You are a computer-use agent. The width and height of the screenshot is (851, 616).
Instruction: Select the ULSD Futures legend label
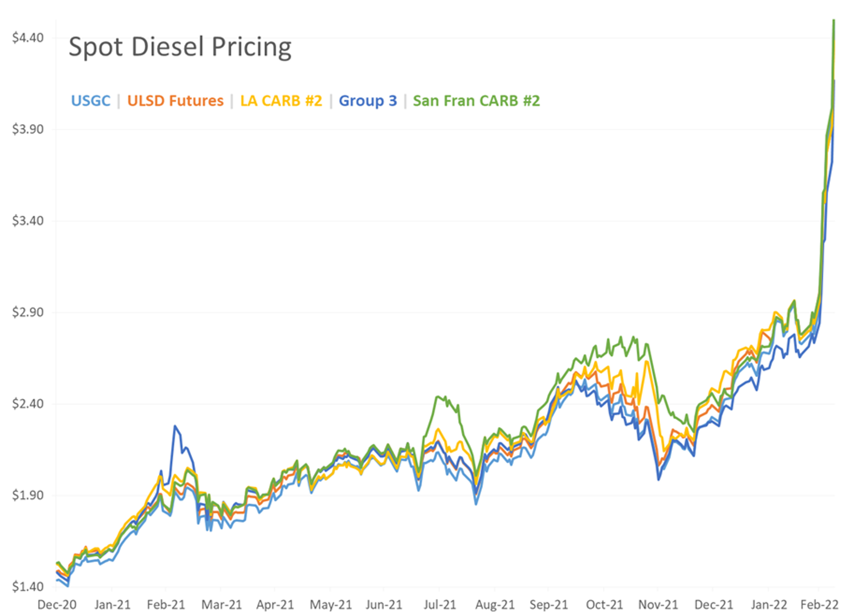[175, 101]
